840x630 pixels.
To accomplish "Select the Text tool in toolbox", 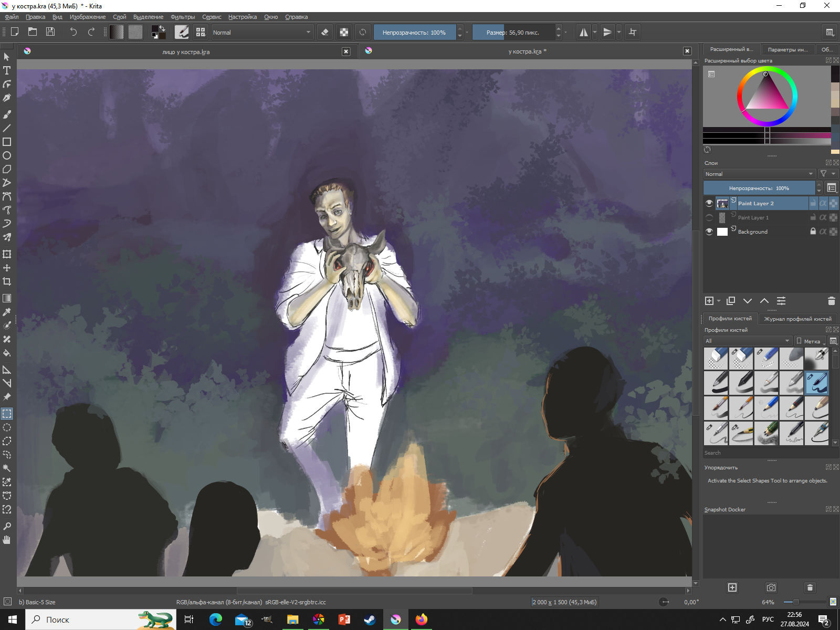I will coord(7,70).
